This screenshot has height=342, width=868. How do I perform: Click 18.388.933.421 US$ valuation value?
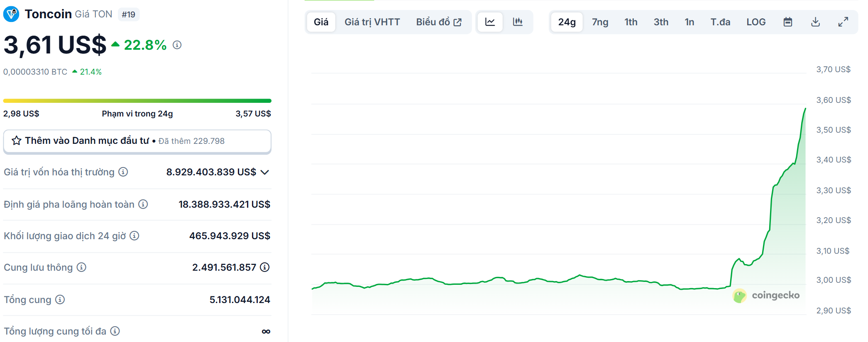tap(225, 204)
